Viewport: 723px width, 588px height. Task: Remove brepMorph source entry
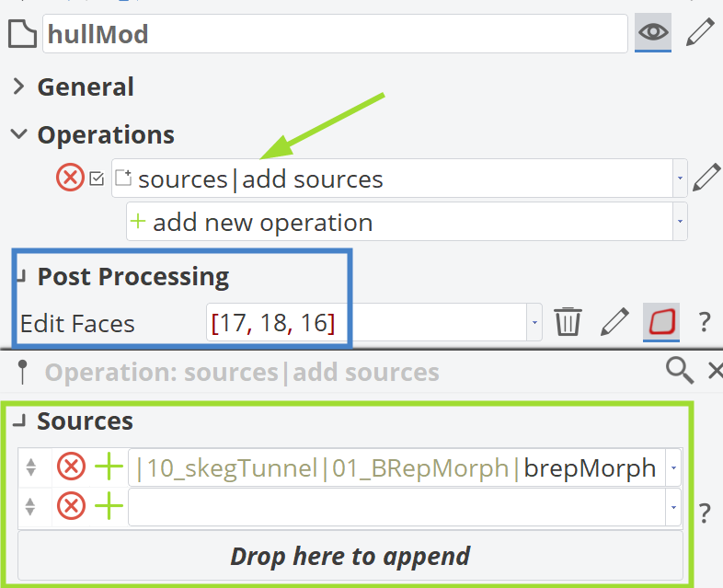pyautogui.click(x=71, y=467)
